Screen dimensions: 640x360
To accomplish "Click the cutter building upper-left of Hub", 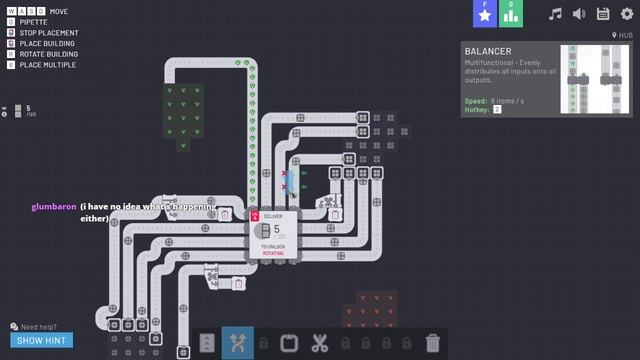I will point(170,207).
